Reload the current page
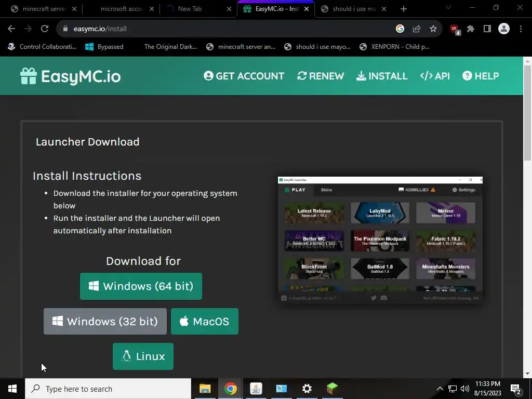The height and width of the screenshot is (399, 532). point(45,29)
